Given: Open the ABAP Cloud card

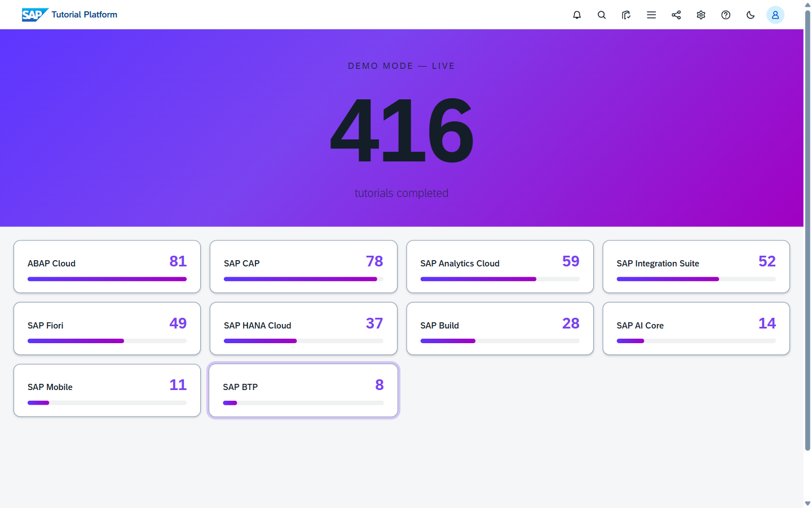Looking at the screenshot, I should (x=107, y=267).
